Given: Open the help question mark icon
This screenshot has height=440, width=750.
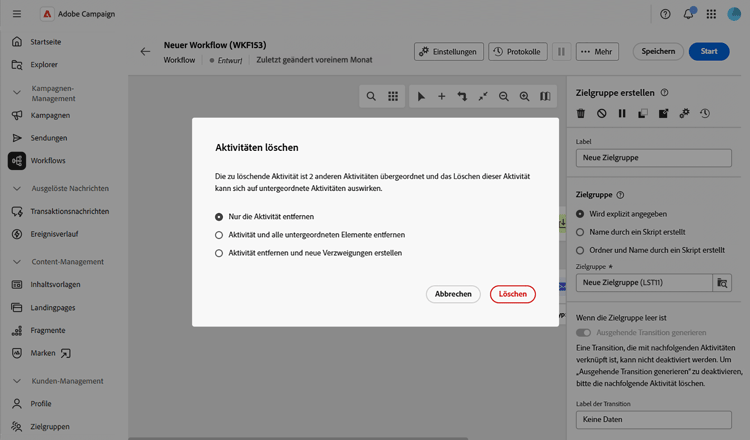Looking at the screenshot, I should [x=665, y=14].
